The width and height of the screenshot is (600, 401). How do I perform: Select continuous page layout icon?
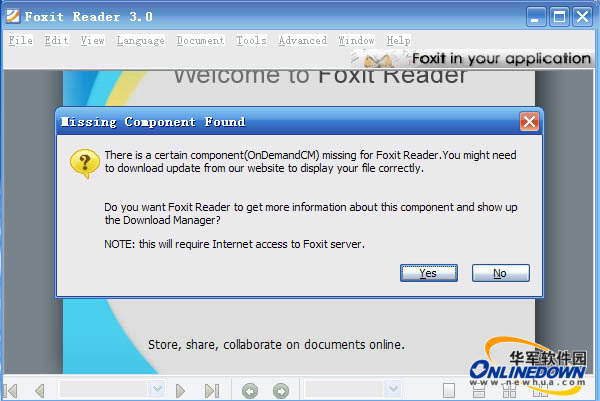[x=479, y=391]
